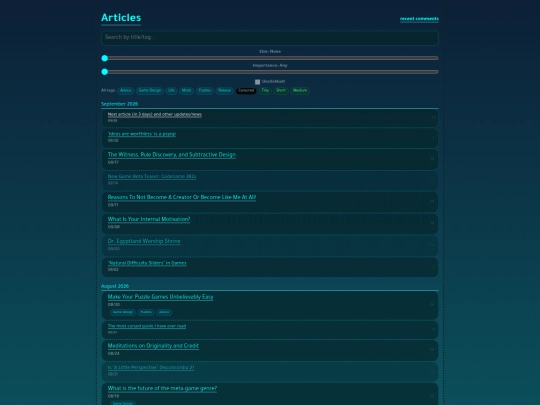Filter by the Advice tag
Screen dimensions: 540x405
tap(126, 91)
